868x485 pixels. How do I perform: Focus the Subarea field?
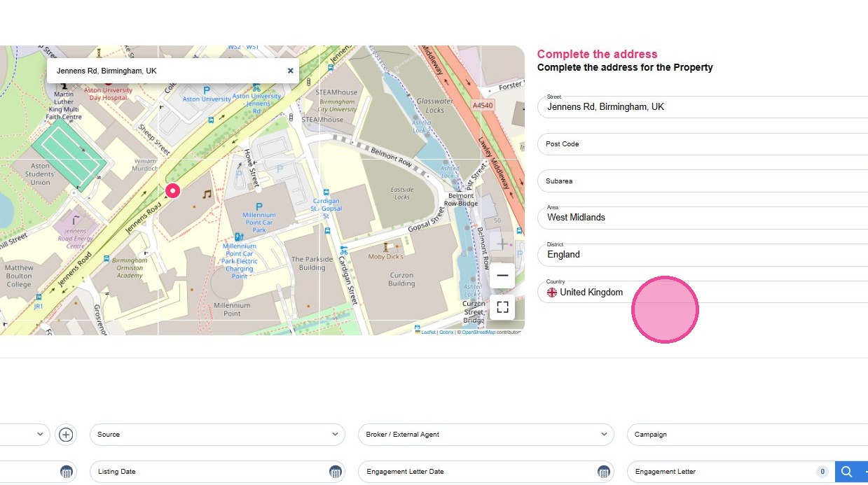703,181
